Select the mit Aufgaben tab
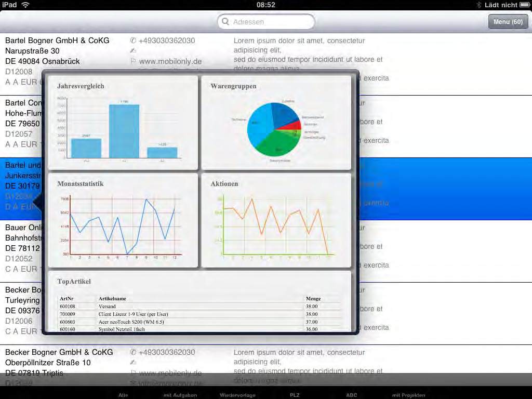Viewport: 532px width, 399px height. tap(180, 395)
